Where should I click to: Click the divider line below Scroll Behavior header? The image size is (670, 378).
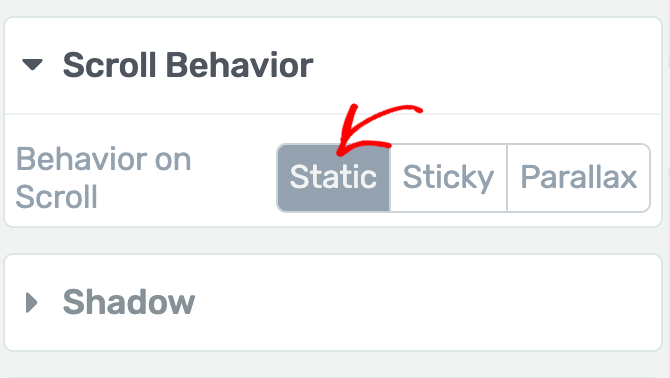pyautogui.click(x=333, y=114)
